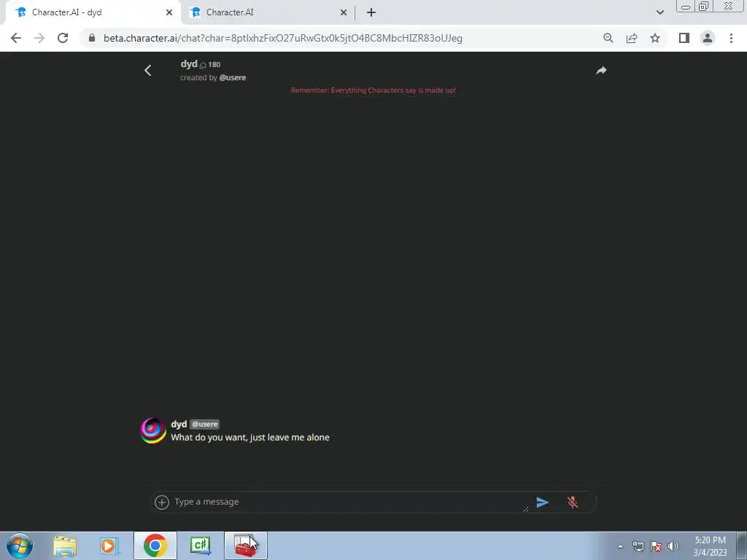747x560 pixels.
Task: Focus the Type a message input
Action: pos(349,502)
